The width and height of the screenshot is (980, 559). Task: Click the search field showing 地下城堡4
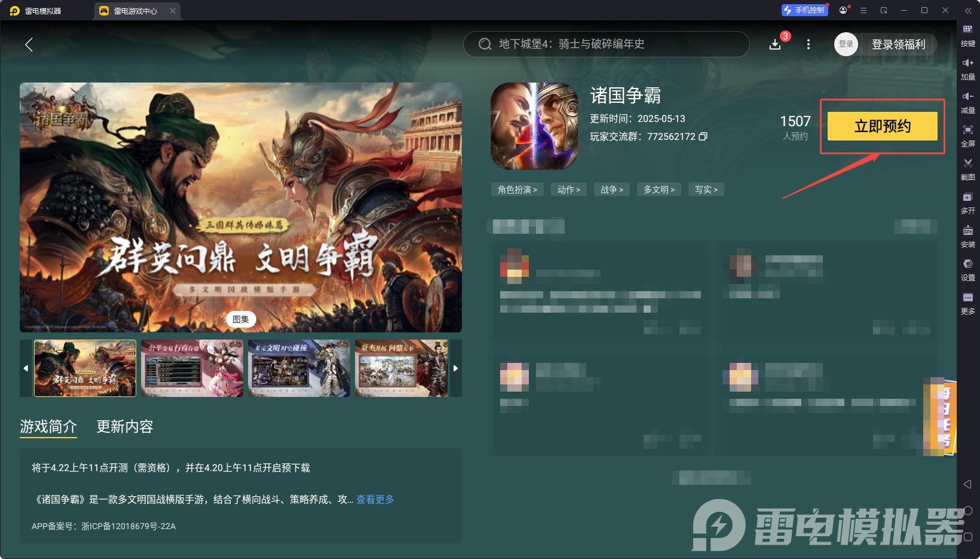(606, 44)
